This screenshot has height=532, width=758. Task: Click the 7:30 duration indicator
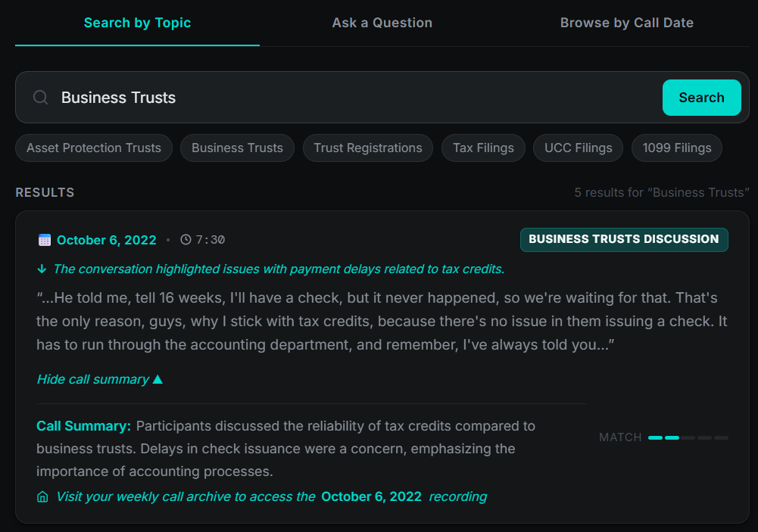tap(211, 239)
